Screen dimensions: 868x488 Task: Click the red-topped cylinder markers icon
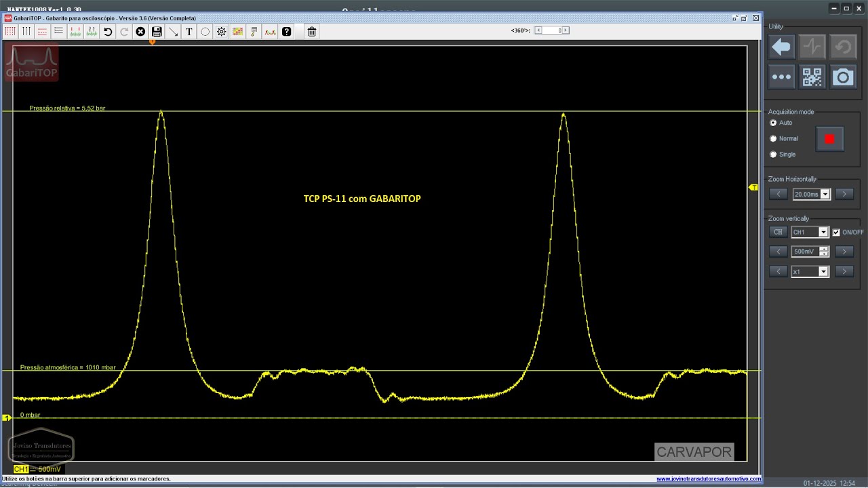(x=75, y=31)
